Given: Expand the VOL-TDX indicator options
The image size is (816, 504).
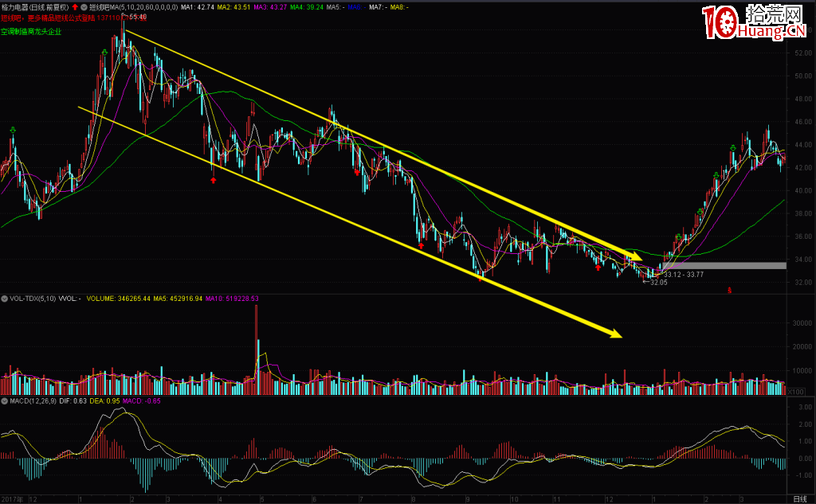Looking at the screenshot, I should click(4, 299).
